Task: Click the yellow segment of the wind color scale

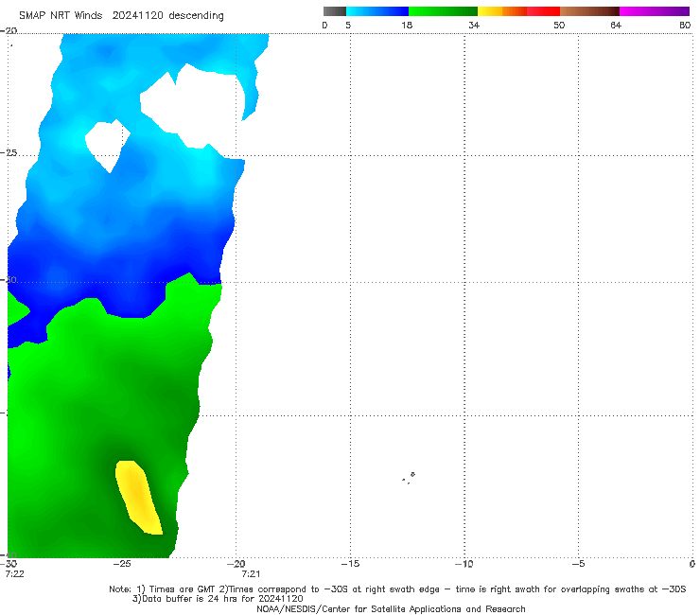Action: point(490,11)
